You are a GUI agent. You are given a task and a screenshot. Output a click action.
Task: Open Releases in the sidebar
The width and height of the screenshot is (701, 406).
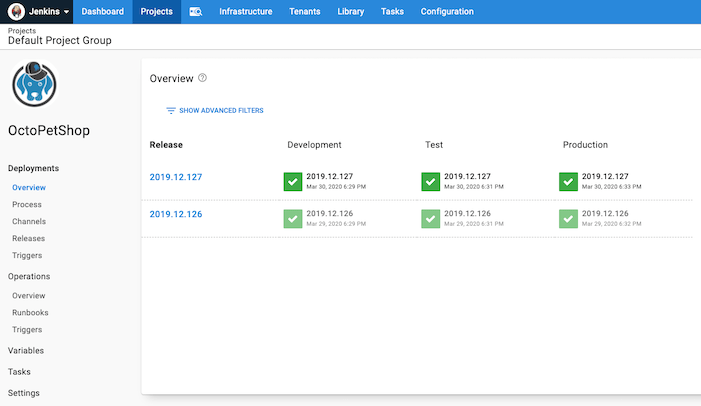tap(29, 238)
